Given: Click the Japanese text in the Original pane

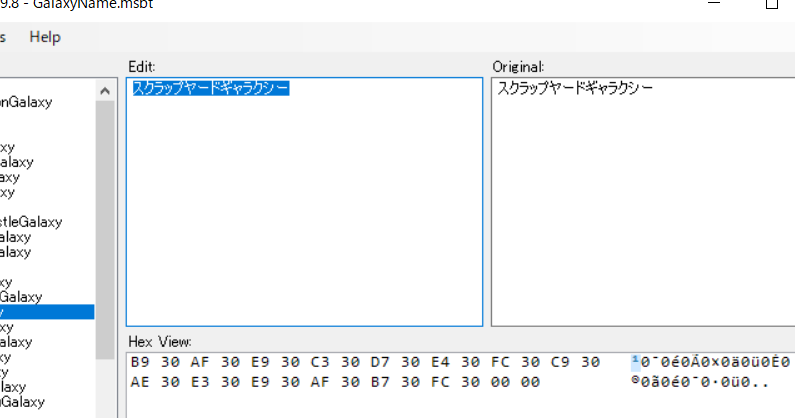Looking at the screenshot, I should tap(575, 89).
